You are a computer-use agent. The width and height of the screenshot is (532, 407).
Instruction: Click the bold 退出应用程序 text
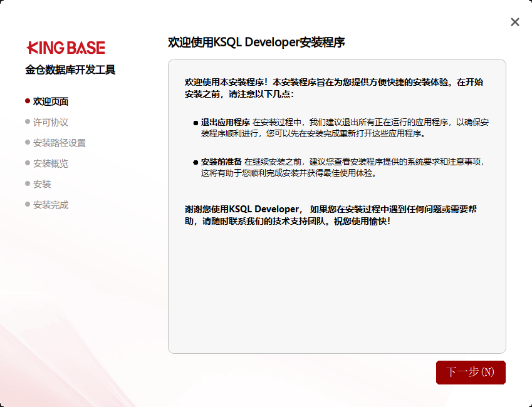(226, 123)
